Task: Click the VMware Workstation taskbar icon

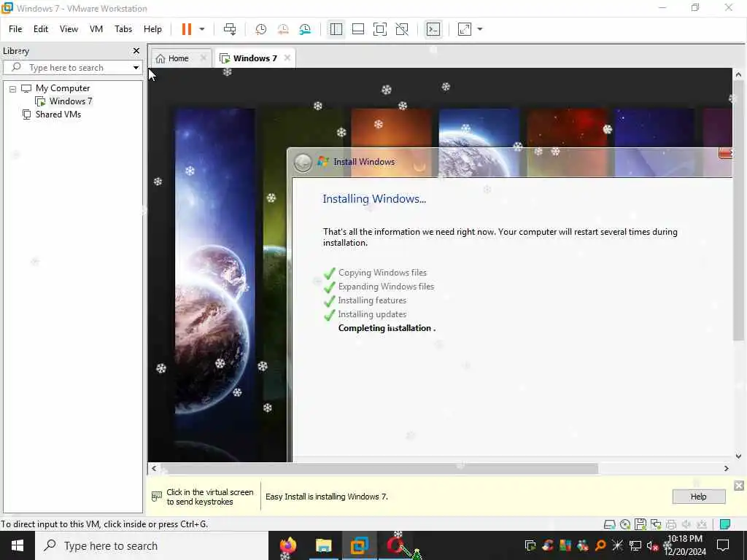Action: [x=360, y=545]
